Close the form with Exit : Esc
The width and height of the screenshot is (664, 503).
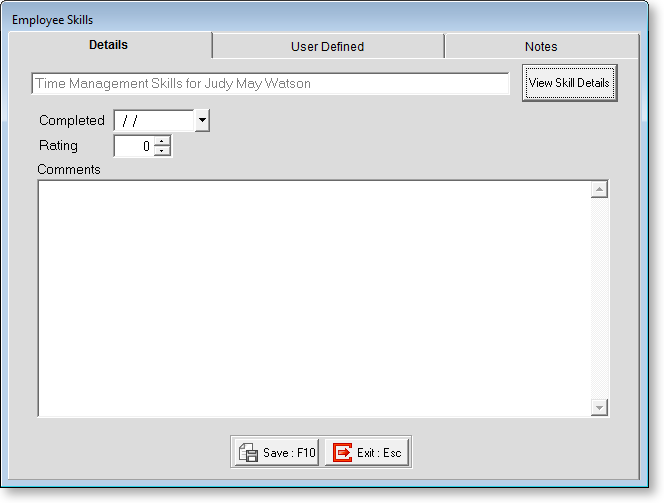tap(367, 453)
